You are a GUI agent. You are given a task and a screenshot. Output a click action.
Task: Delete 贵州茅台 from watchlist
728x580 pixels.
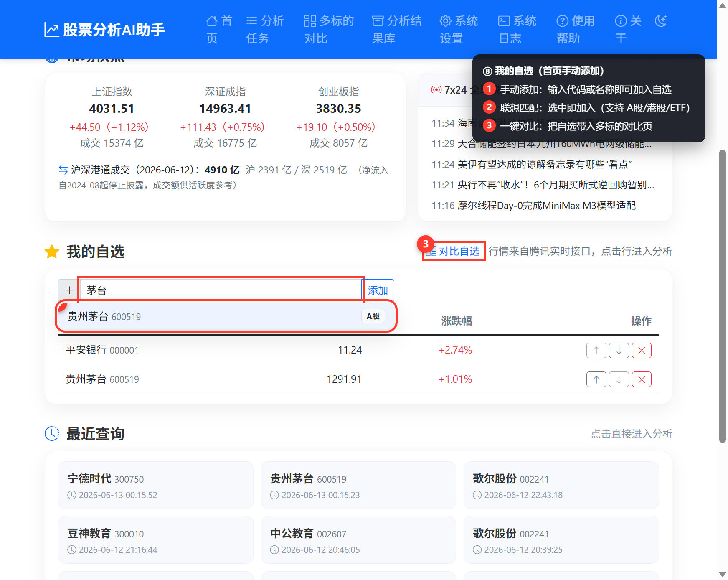click(642, 379)
